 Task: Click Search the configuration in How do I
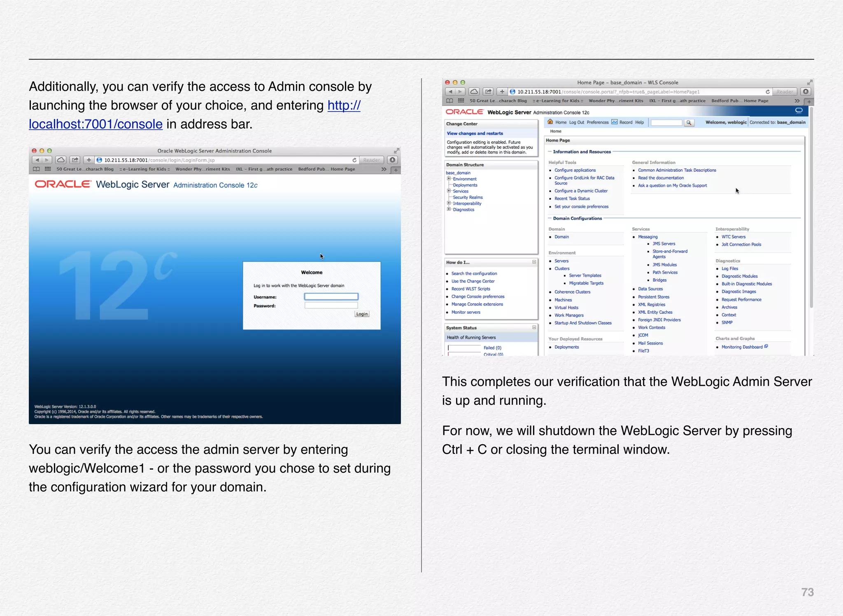pyautogui.click(x=474, y=273)
